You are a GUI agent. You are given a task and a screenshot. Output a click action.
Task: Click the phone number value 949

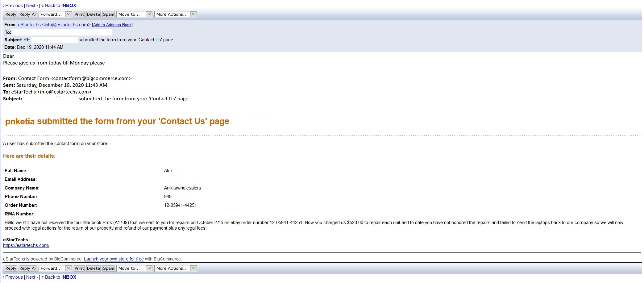[168, 197]
